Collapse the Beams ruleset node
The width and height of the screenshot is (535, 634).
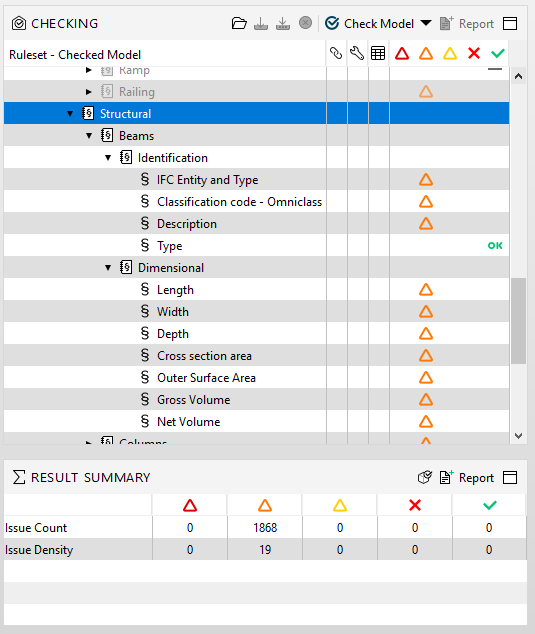click(x=89, y=136)
